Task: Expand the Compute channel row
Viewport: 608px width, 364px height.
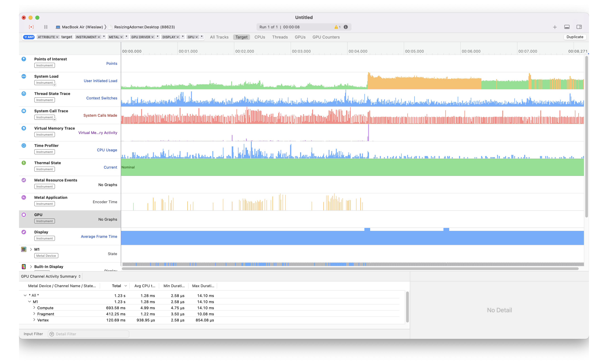Action: coord(34,308)
